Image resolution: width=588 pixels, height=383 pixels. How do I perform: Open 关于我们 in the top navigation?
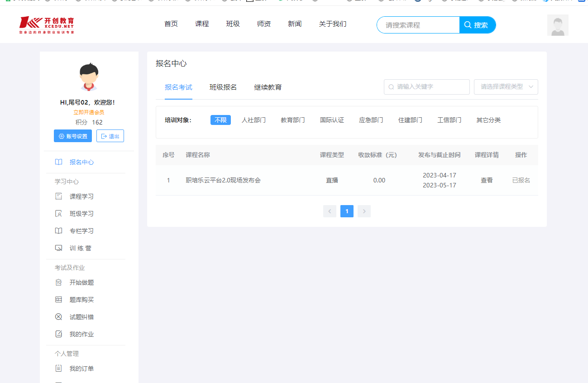tap(333, 24)
